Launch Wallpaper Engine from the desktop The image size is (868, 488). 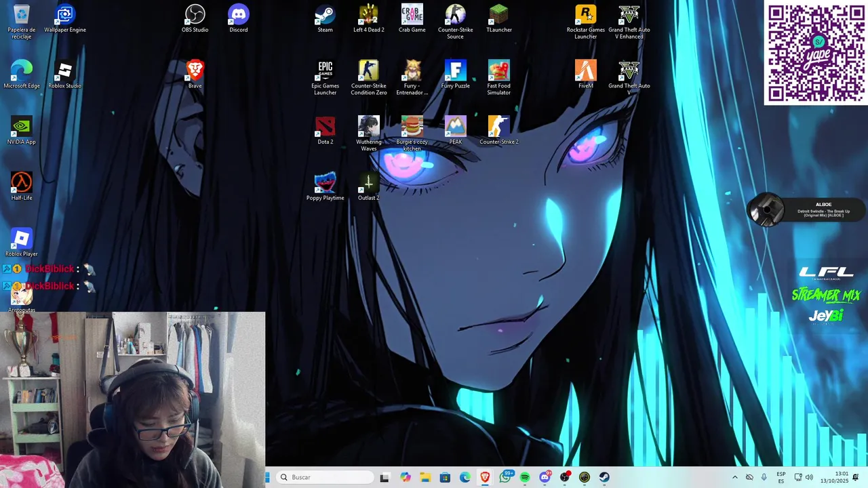65,18
